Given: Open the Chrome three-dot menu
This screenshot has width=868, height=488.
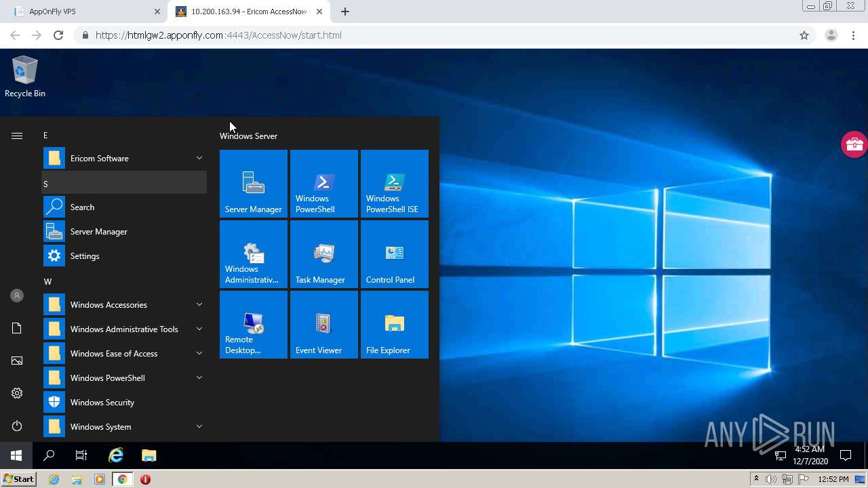Looking at the screenshot, I should (853, 35).
